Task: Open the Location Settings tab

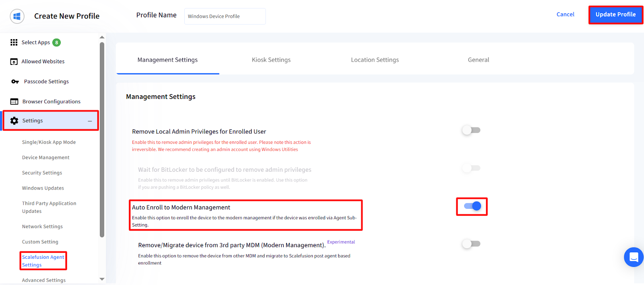Action: click(x=375, y=60)
